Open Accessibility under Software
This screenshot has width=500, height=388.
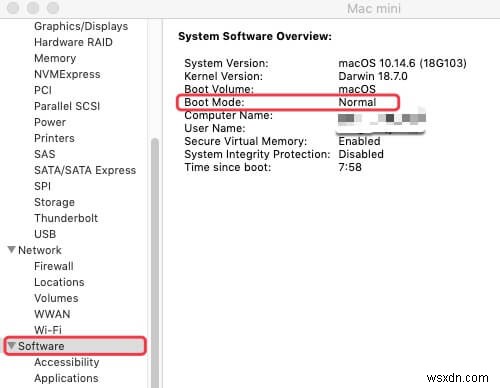click(67, 362)
